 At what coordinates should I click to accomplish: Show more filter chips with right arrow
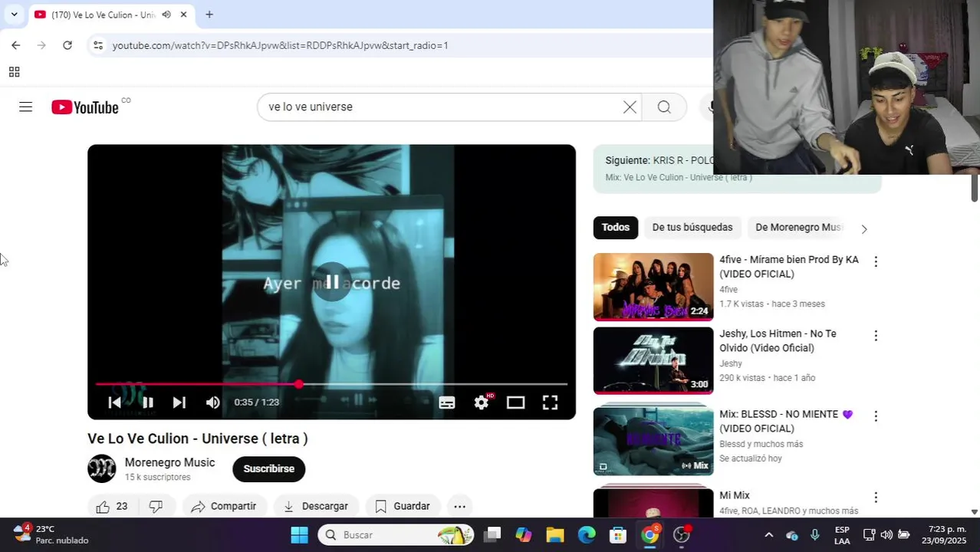[x=864, y=228]
